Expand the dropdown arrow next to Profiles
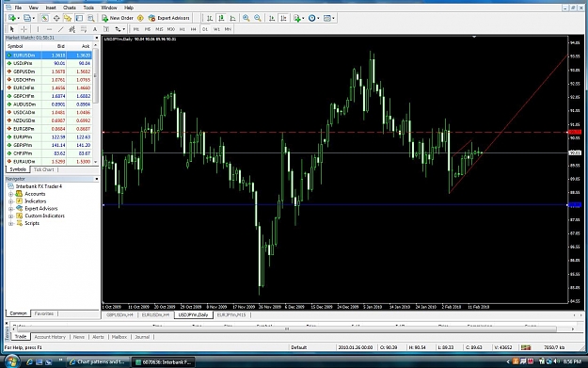This screenshot has height=368, width=588. point(33,18)
